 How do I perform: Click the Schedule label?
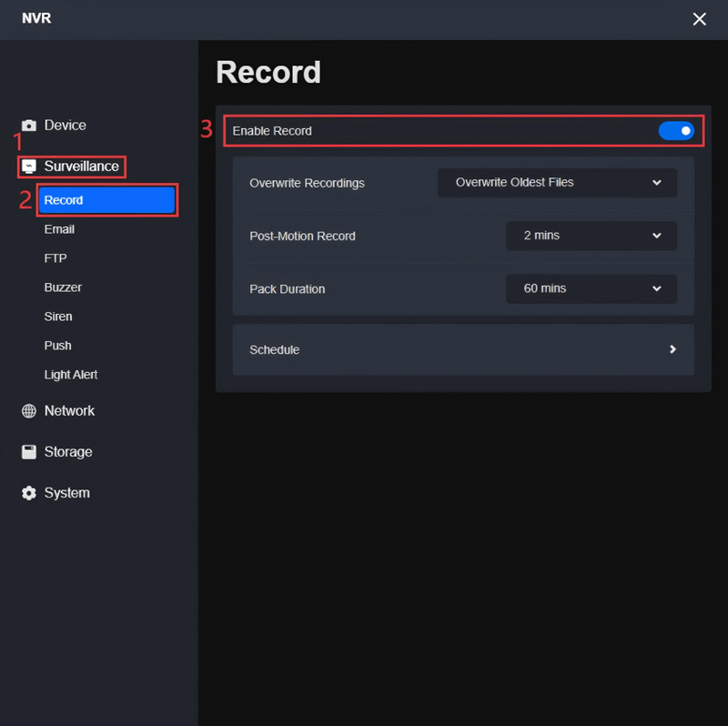275,349
